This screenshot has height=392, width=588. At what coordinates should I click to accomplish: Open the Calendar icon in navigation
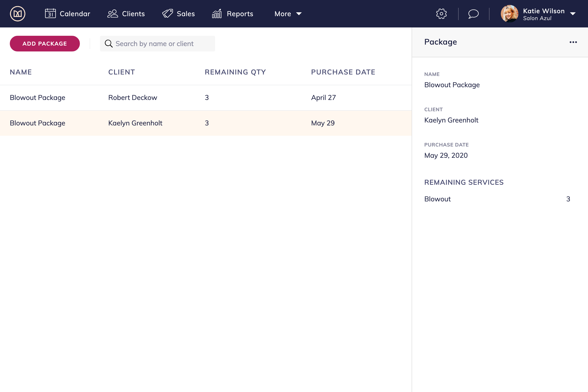coord(50,14)
